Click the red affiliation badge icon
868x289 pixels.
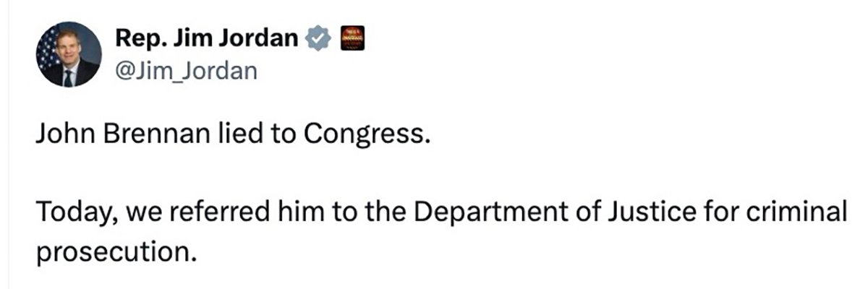point(352,38)
